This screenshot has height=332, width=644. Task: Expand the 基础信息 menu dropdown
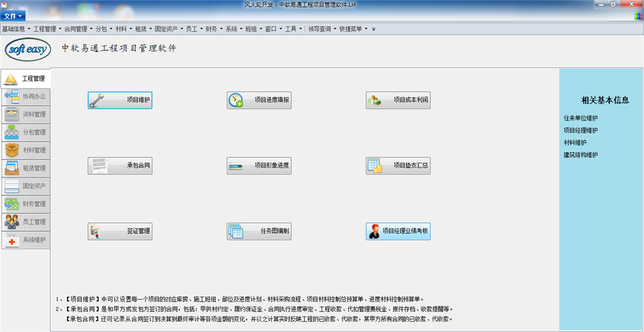tap(15, 29)
